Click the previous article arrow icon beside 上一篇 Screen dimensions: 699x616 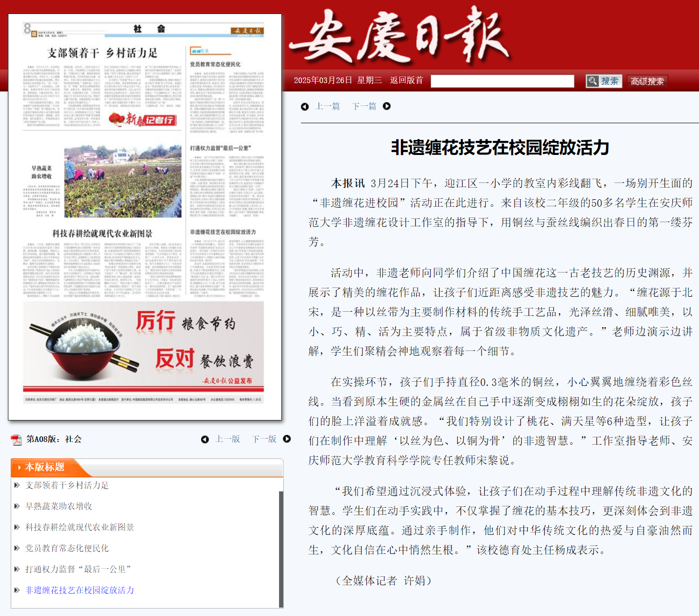coord(305,107)
